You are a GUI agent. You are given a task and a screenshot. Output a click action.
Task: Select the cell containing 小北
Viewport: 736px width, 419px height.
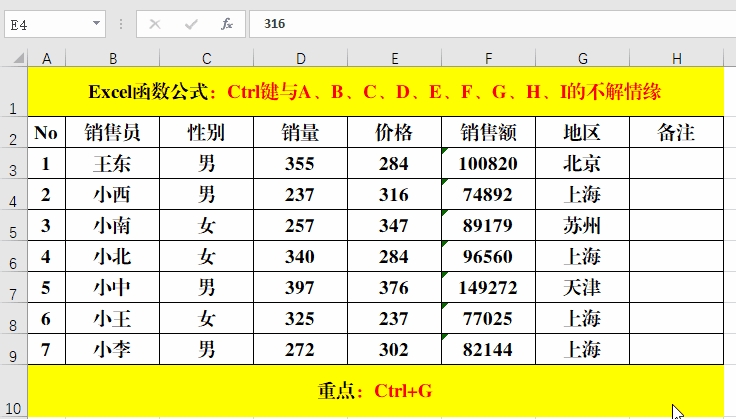(113, 256)
